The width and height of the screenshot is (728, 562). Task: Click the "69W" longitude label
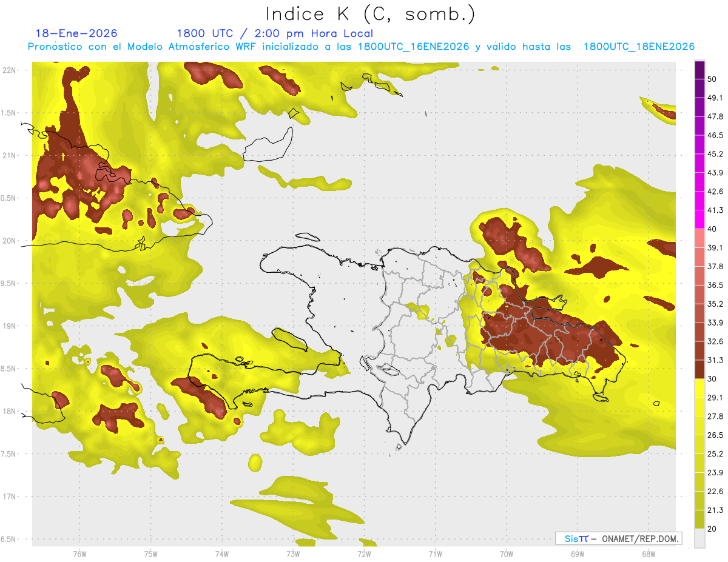(577, 554)
